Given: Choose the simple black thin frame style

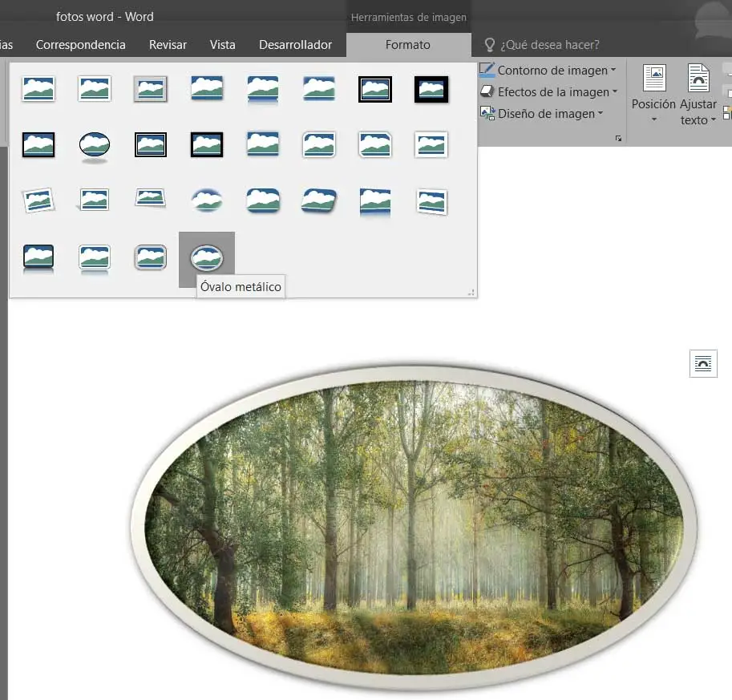Looking at the screenshot, I should tap(38, 145).
